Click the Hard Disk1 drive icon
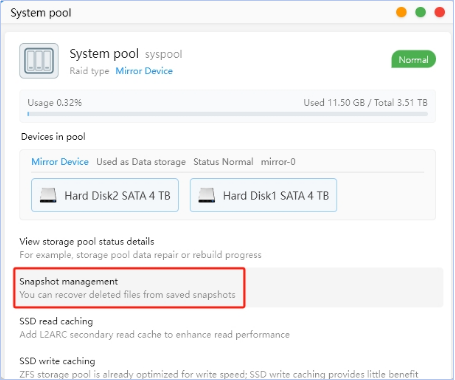Viewport: 455px width, 380px height. pyautogui.click(x=206, y=195)
